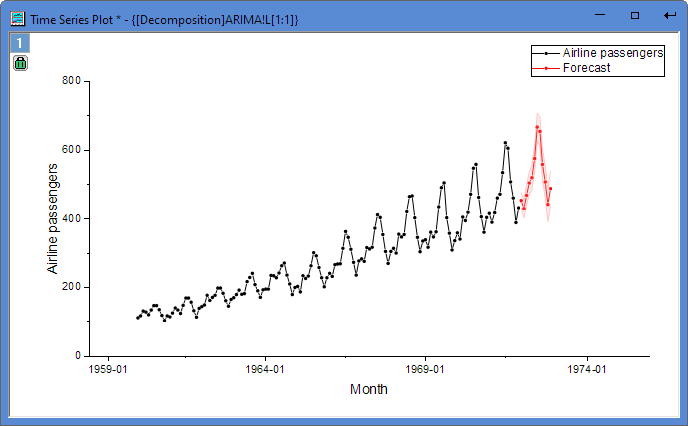Click the 1959-01 x-axis tick label

[108, 369]
